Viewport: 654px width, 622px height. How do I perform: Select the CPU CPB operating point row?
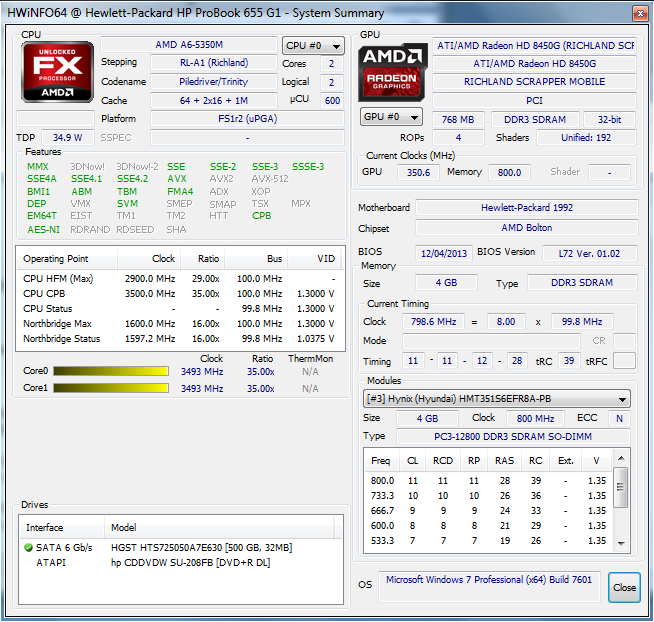(x=179, y=294)
